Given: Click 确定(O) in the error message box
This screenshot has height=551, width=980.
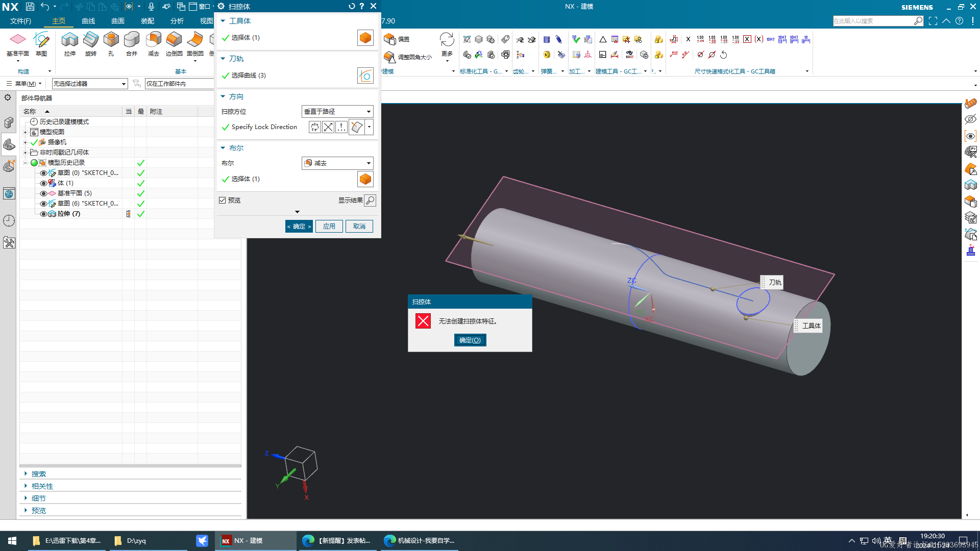Looking at the screenshot, I should click(470, 340).
